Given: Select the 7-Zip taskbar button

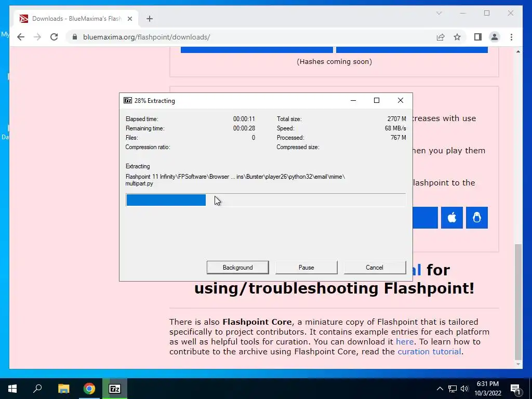Looking at the screenshot, I should coord(115,389).
